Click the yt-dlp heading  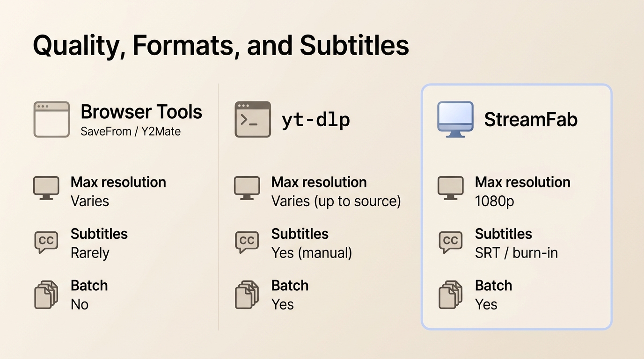click(x=315, y=120)
